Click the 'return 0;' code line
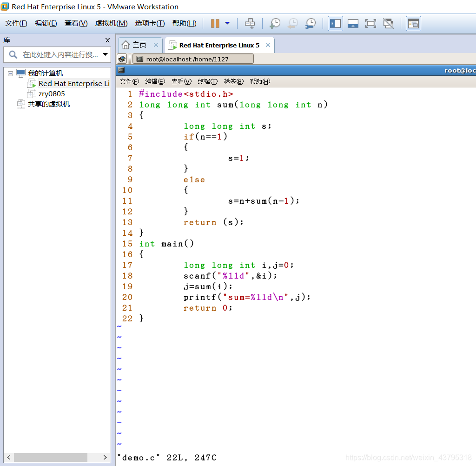Viewport: 476px width, 466px height. pyautogui.click(x=208, y=308)
